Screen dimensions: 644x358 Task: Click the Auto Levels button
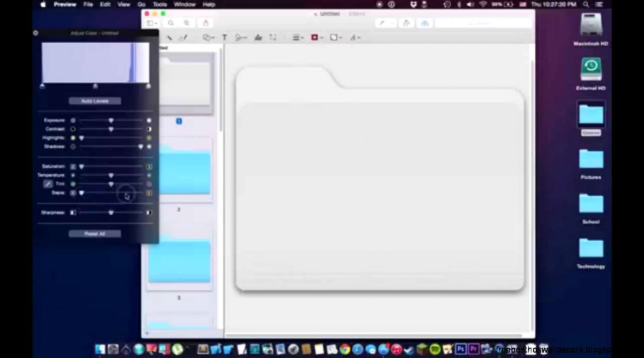coord(95,101)
